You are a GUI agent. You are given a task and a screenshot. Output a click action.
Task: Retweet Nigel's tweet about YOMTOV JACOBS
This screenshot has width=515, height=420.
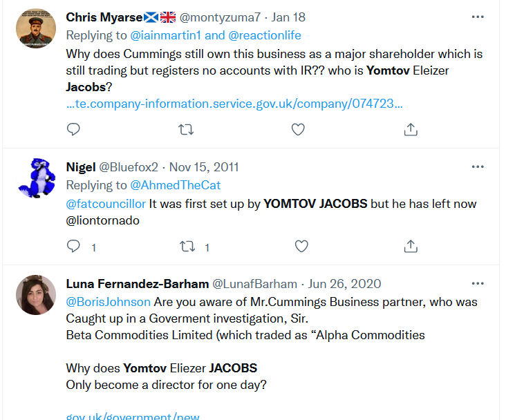click(187, 247)
